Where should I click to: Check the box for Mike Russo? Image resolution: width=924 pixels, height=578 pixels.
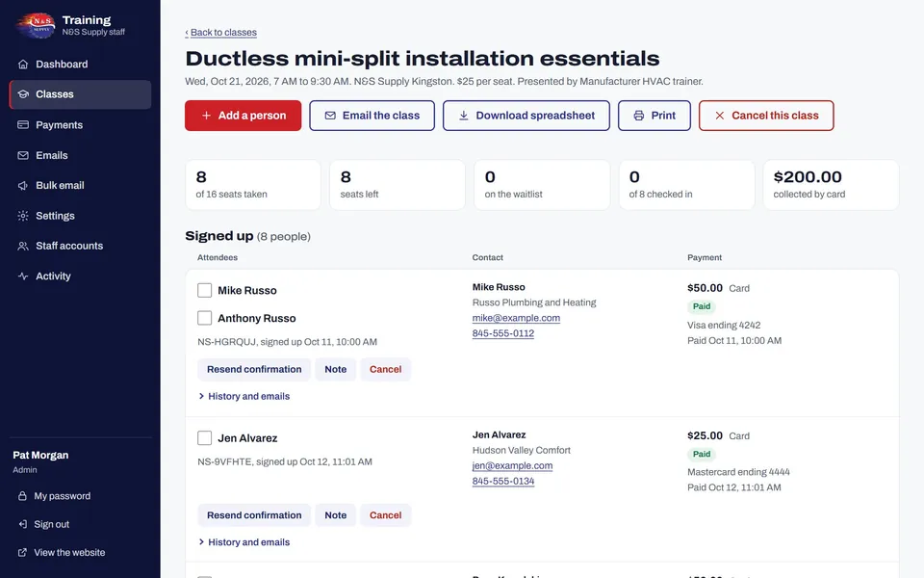click(204, 290)
